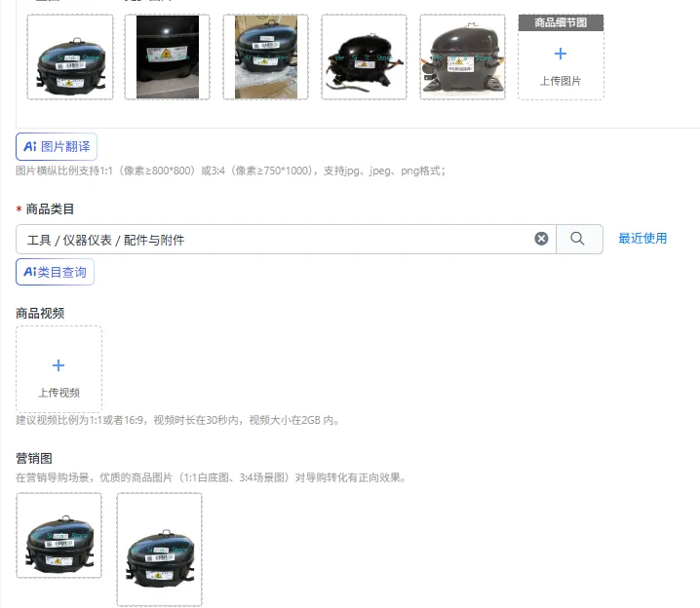This screenshot has height=608, width=700.
Task: Select the third product image on cardboard box
Action: pyautogui.click(x=265, y=57)
